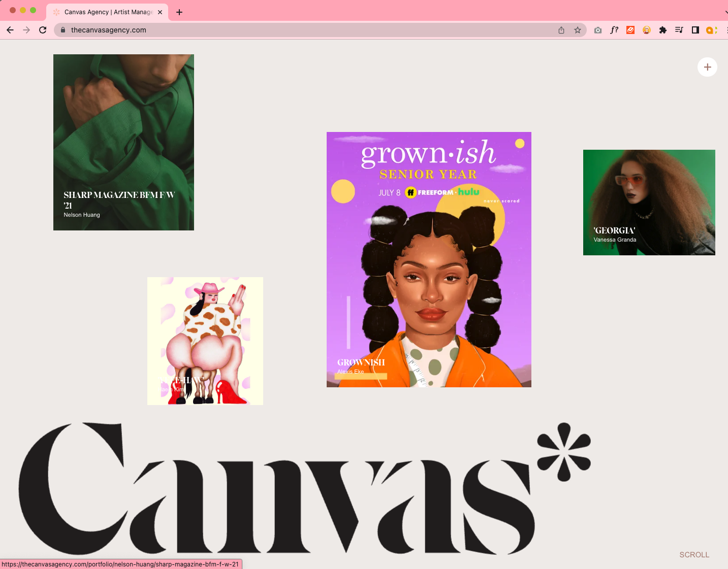Open the 'Georgia' Vanessa Granda project

[x=649, y=203]
